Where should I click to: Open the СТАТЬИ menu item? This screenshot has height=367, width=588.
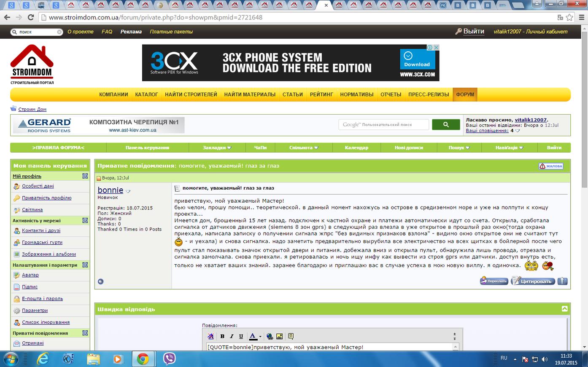pyautogui.click(x=293, y=94)
